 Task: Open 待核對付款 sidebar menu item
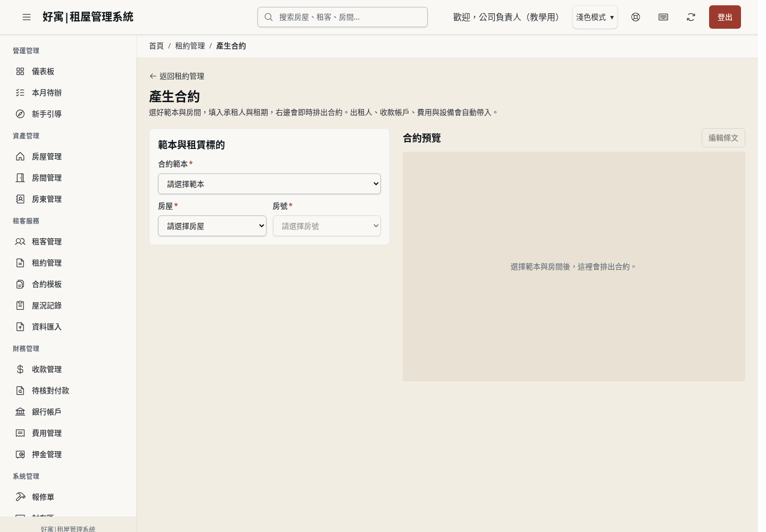coord(68,390)
